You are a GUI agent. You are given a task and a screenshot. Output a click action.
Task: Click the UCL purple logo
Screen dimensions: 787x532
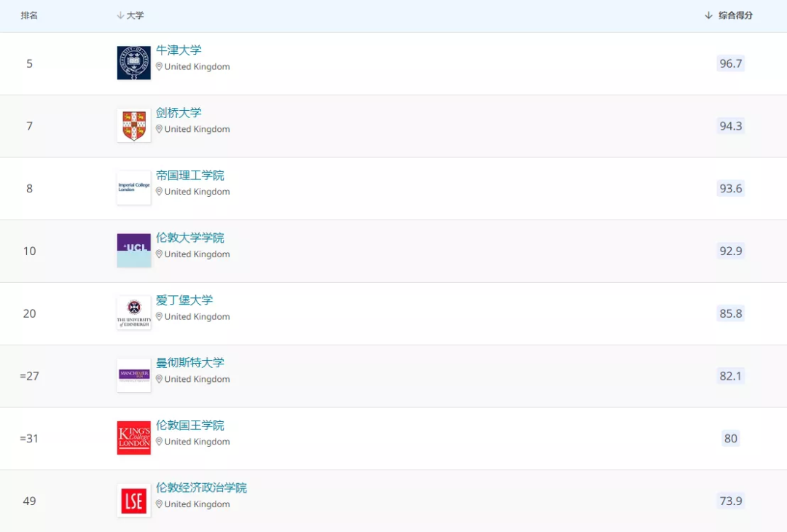tap(134, 251)
